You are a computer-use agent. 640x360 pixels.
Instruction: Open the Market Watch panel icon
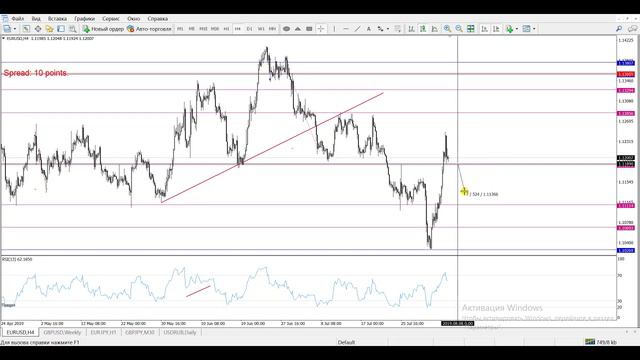[26, 29]
